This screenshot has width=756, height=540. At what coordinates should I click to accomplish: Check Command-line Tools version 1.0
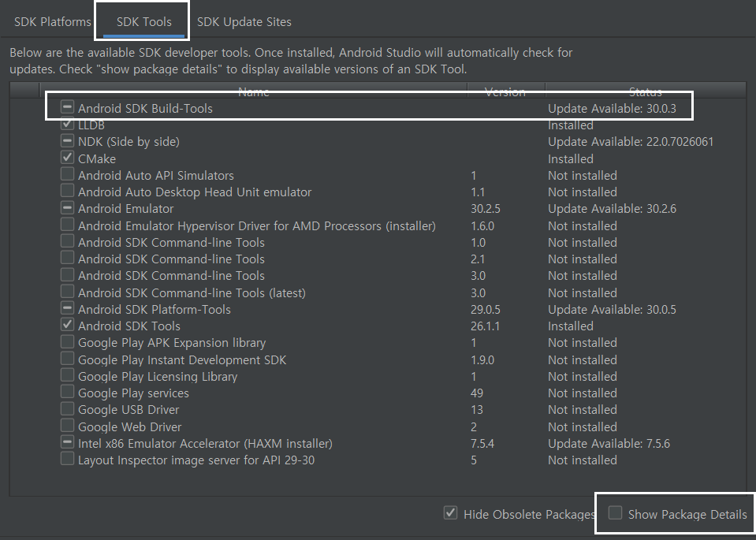67,241
